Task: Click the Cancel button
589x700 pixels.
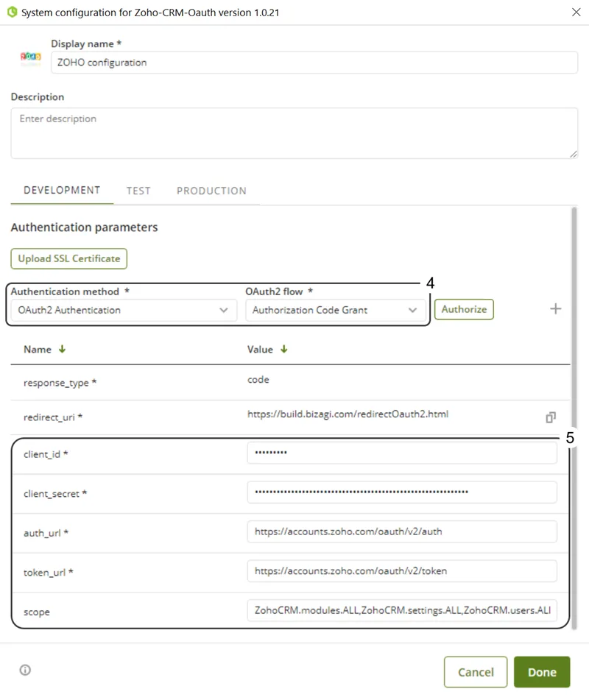Action: (476, 672)
